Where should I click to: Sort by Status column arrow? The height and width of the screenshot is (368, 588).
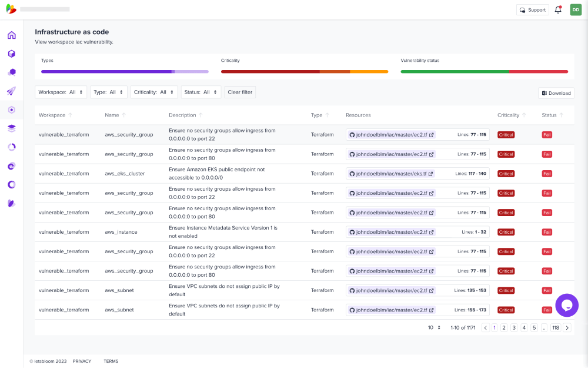pyautogui.click(x=561, y=115)
